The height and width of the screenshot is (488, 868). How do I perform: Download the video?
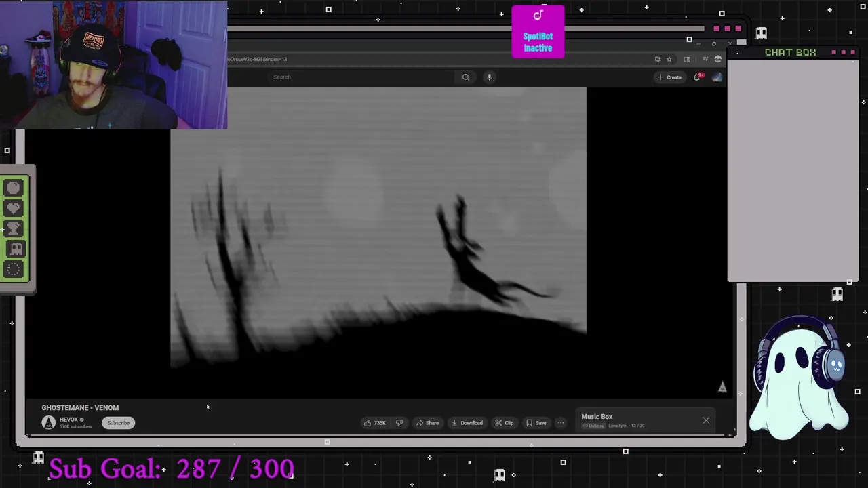467,423
